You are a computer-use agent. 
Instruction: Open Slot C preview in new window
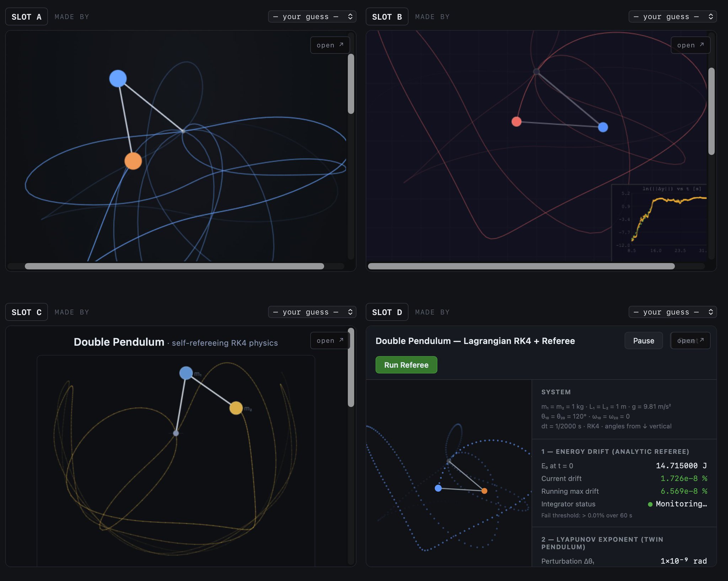pos(330,341)
